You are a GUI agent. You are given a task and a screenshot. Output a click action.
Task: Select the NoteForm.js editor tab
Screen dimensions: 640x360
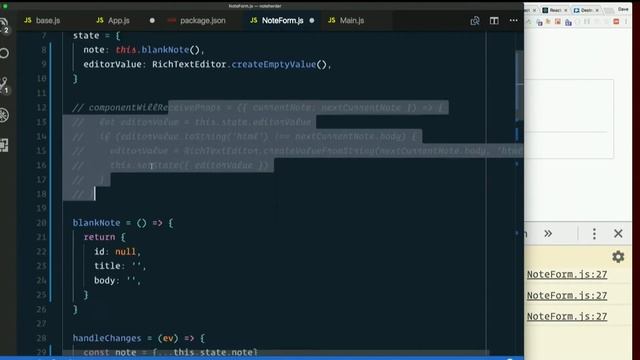pyautogui.click(x=282, y=20)
